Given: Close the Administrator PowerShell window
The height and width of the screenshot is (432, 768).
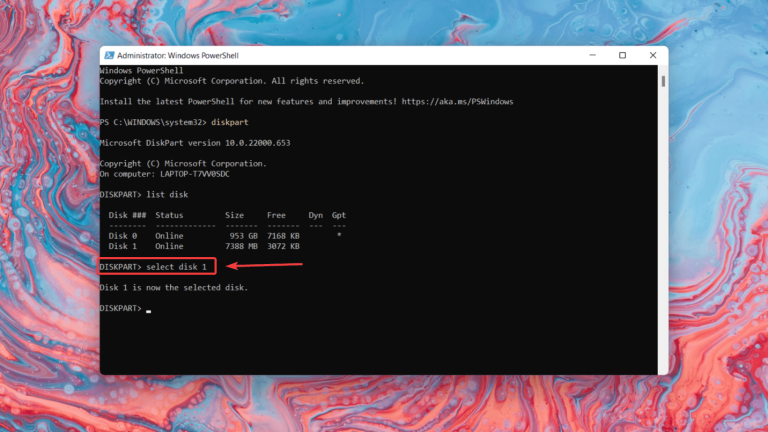Looking at the screenshot, I should [650, 56].
